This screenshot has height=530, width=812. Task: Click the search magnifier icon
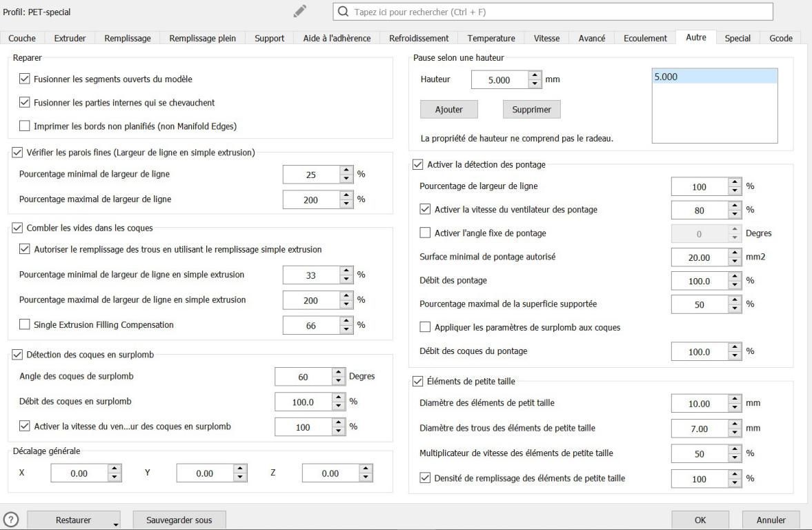(343, 12)
